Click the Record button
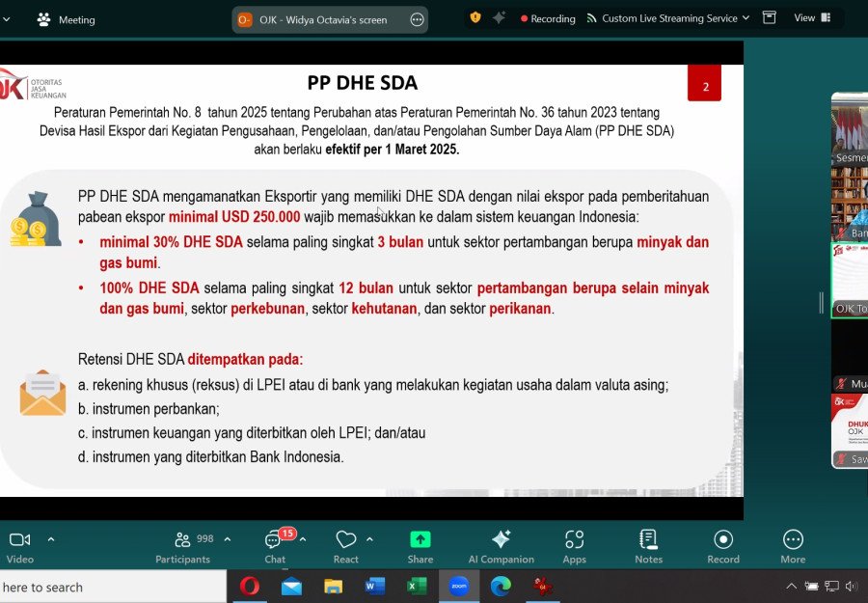The height and width of the screenshot is (603, 868). point(723,546)
